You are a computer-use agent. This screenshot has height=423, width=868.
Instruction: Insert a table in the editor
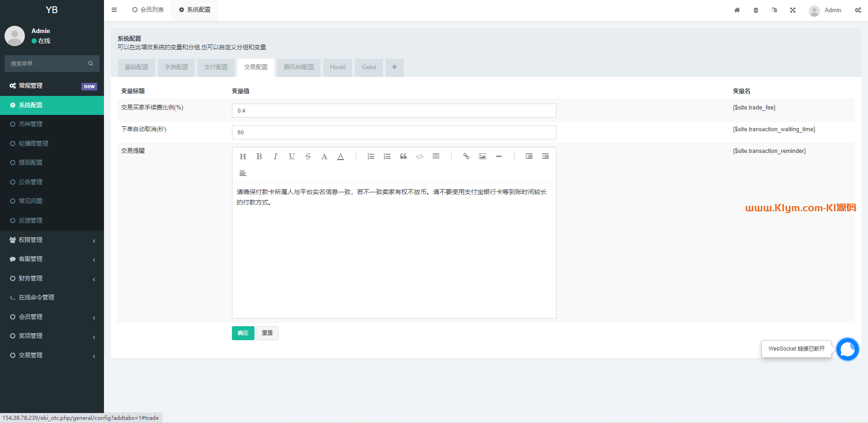[x=436, y=157]
